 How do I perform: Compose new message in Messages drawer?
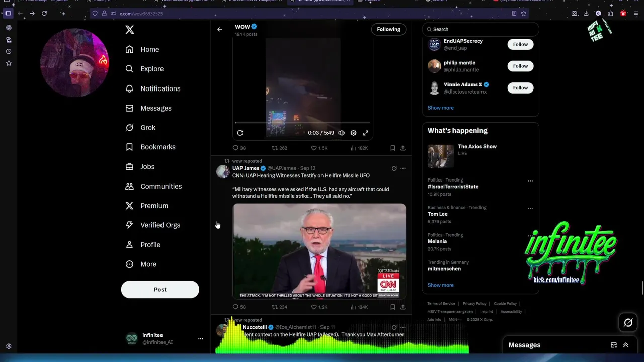click(614, 345)
